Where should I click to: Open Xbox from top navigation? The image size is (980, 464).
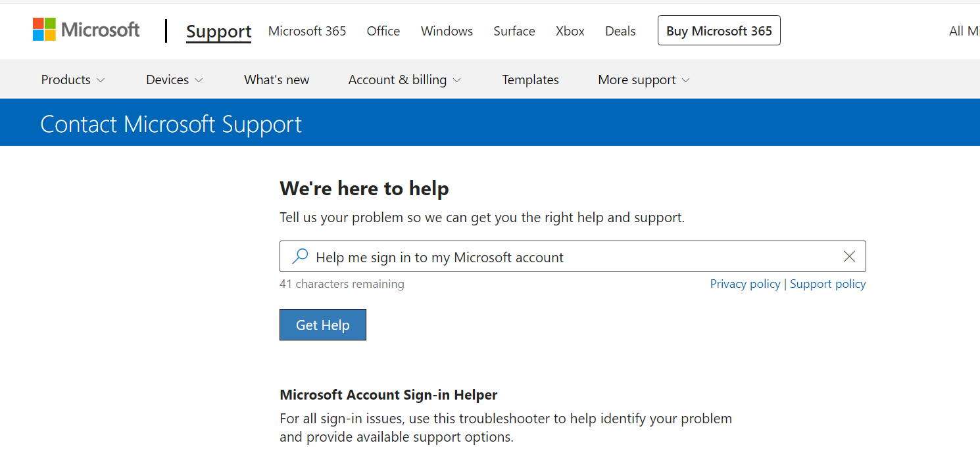pyautogui.click(x=570, y=31)
